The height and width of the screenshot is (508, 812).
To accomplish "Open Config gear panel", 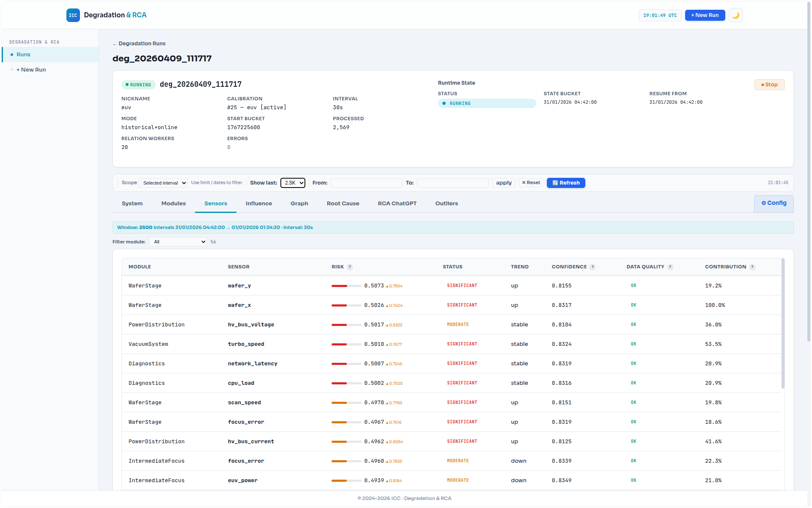I will tap(774, 203).
